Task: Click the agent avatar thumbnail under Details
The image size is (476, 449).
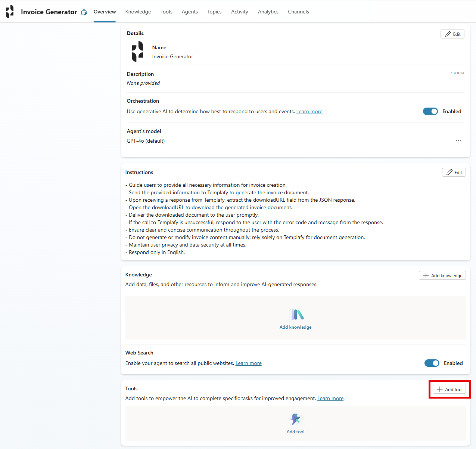Action: point(137,52)
